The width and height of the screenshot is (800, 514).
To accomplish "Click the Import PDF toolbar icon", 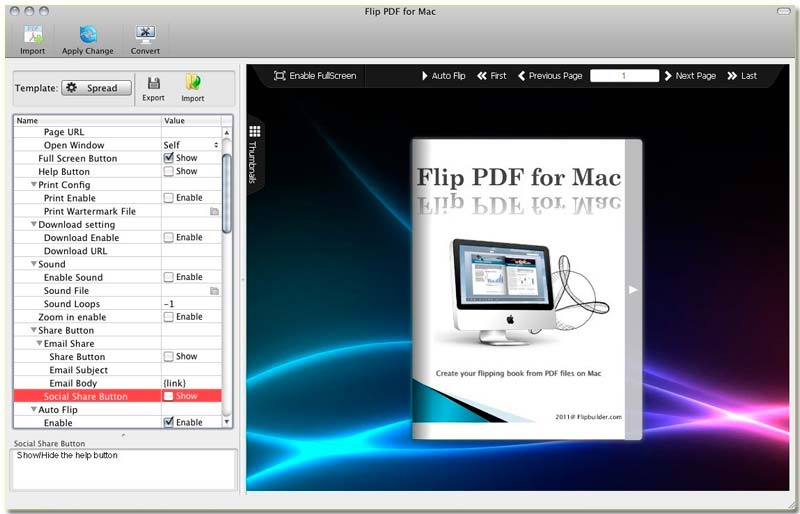I will point(33,35).
